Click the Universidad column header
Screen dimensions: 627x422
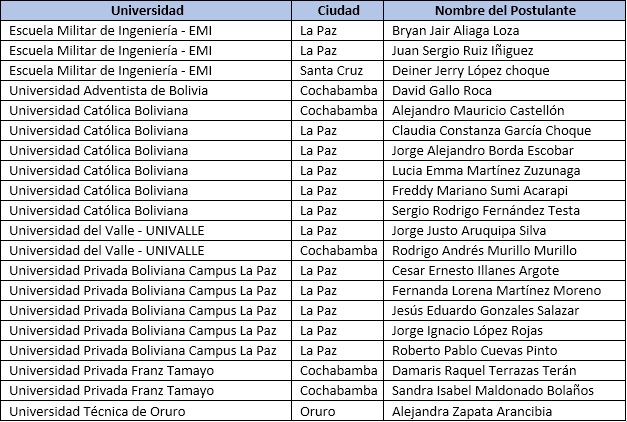point(146,10)
